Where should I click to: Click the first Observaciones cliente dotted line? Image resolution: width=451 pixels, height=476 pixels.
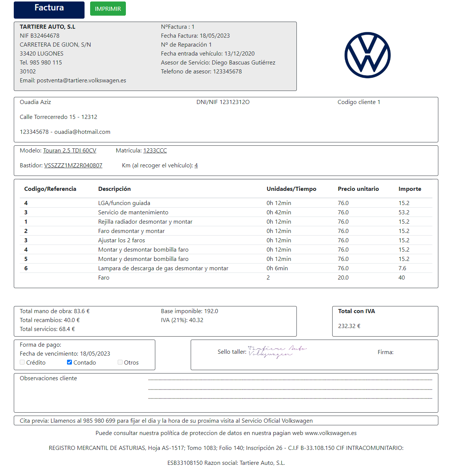click(290, 379)
